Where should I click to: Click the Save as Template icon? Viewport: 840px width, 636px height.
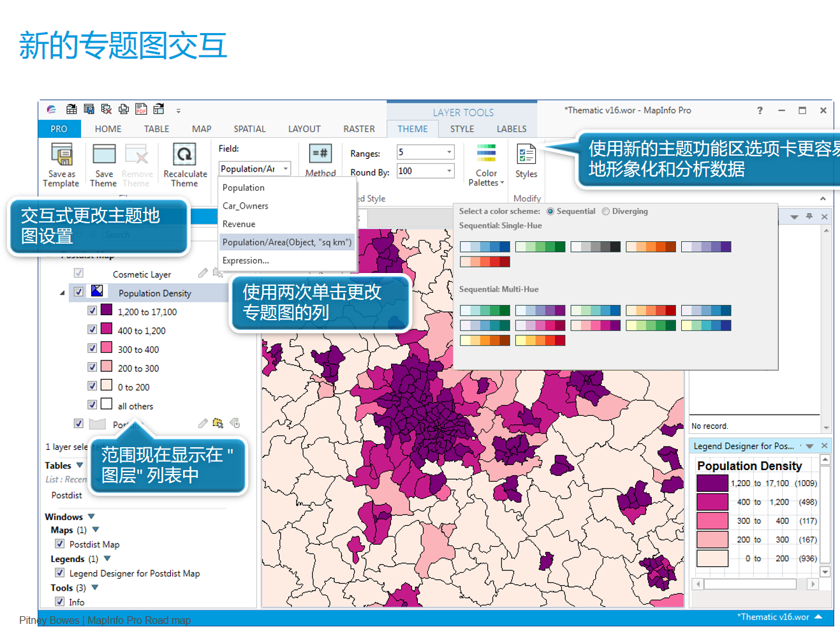tap(61, 155)
